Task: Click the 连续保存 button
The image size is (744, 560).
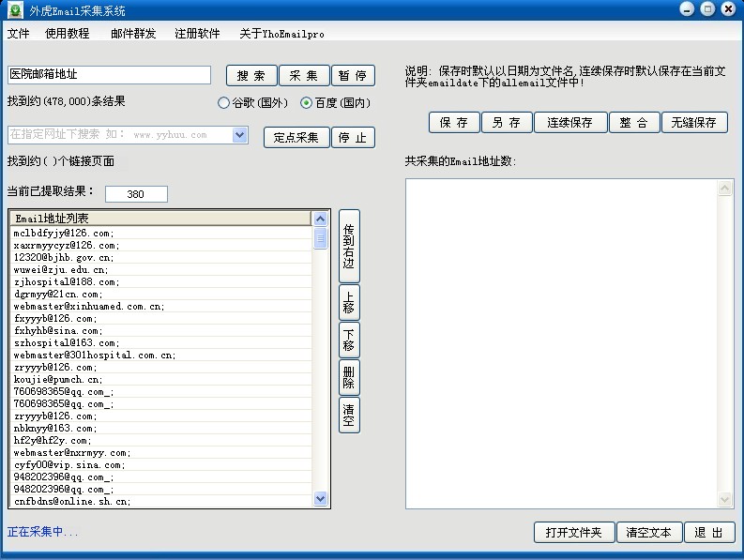Action: point(570,123)
